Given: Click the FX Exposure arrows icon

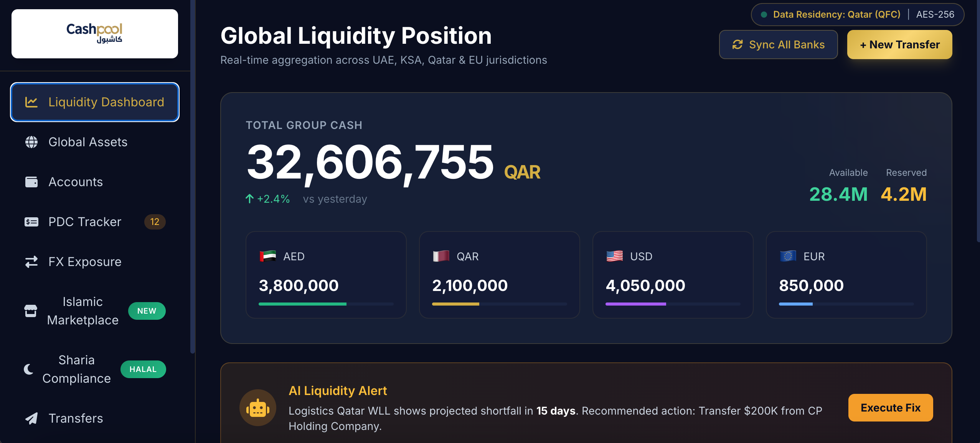Looking at the screenshot, I should [31, 261].
